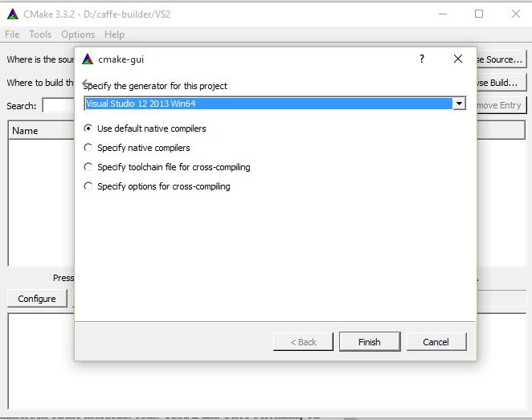This screenshot has width=532, height=420.
Task: Maximize the CMake main window
Action: (x=479, y=14)
